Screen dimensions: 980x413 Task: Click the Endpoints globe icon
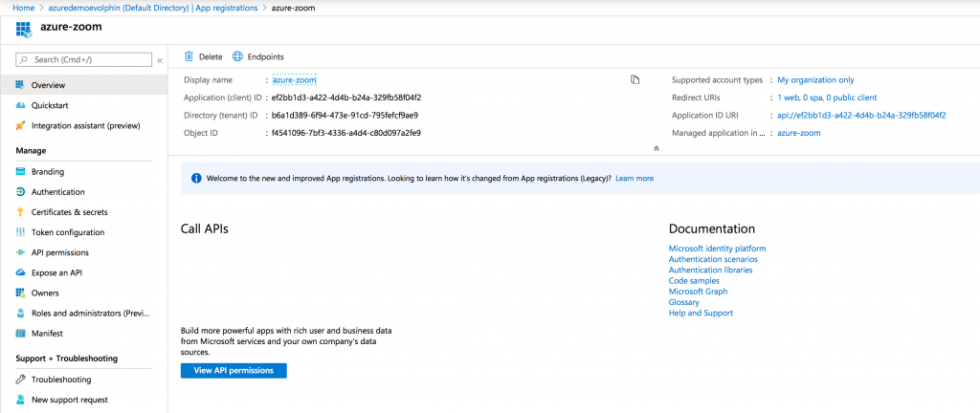[237, 56]
